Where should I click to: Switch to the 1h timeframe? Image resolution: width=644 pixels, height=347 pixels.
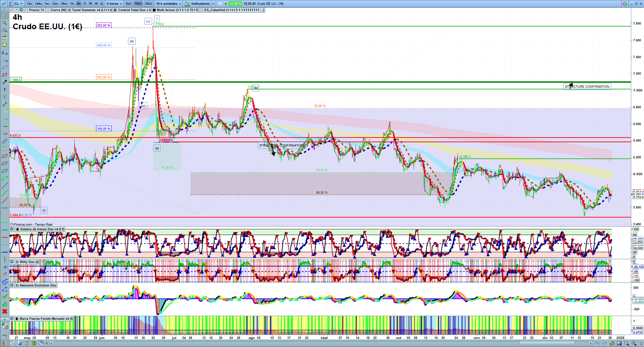coord(72,4)
